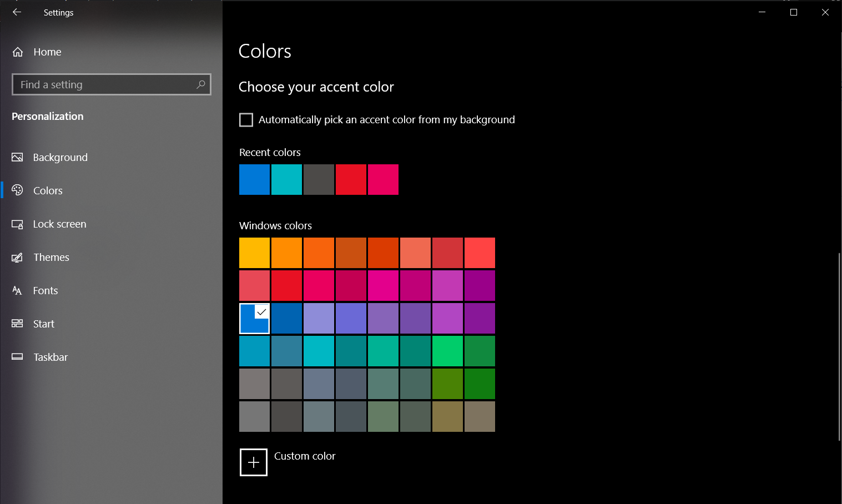Viewport: 842px width, 504px height.
Task: Select lavender swatch in third row
Action: (x=319, y=318)
